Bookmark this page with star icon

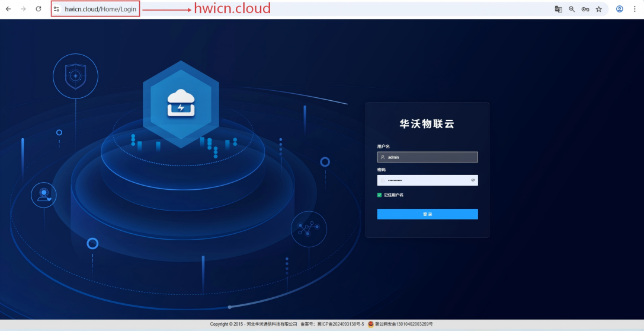pyautogui.click(x=599, y=9)
